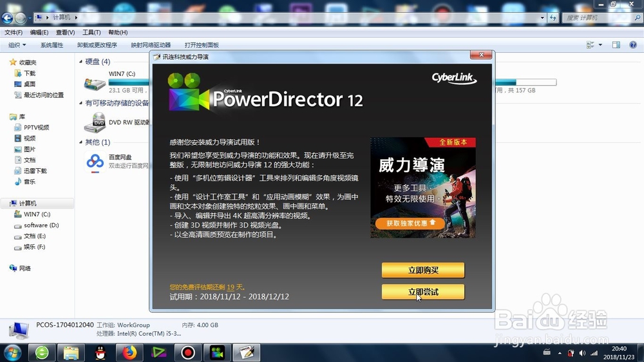The image size is (644, 362).
Task: Click the refresh button beside address bar
Action: (x=553, y=17)
